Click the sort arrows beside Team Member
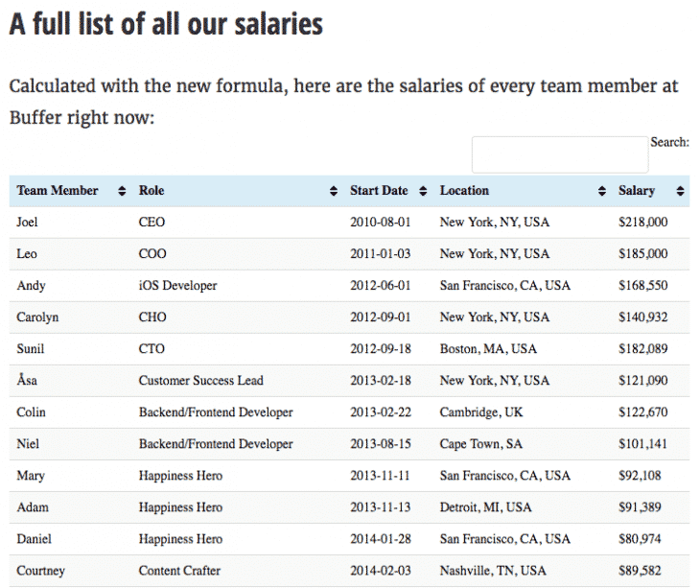 pyautogui.click(x=122, y=191)
